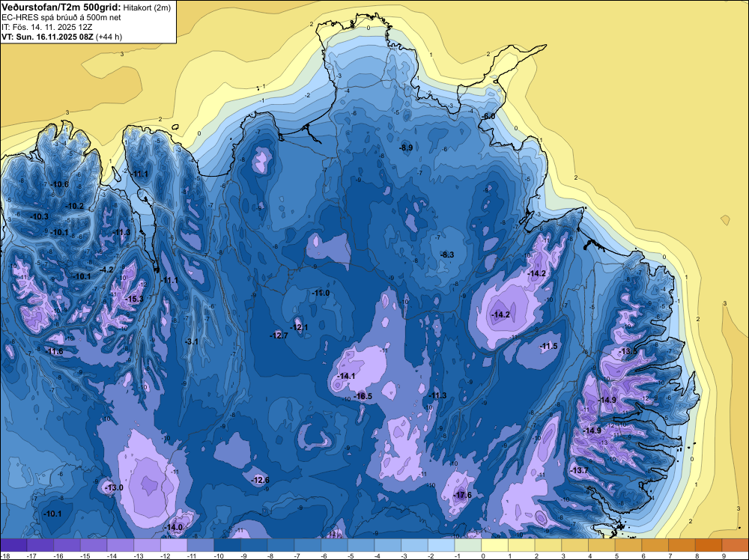Pick the legend swatch labeled -2
The height and width of the screenshot is (560, 749).
pyautogui.click(x=441, y=545)
